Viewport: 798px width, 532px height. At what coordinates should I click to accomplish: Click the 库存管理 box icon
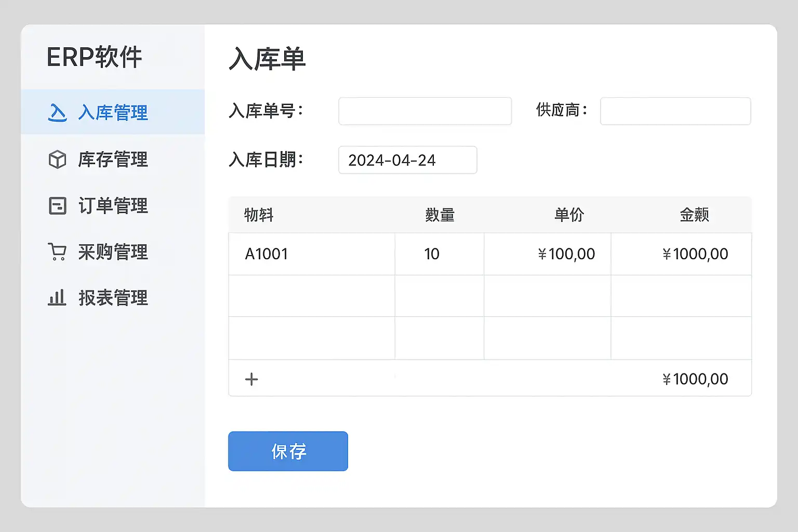pos(57,159)
